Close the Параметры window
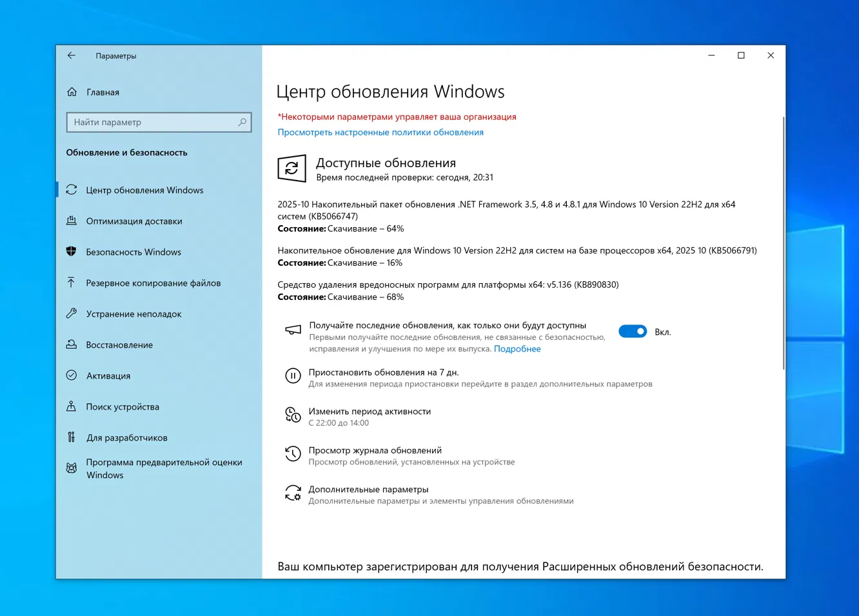The image size is (859, 616). pyautogui.click(x=771, y=55)
